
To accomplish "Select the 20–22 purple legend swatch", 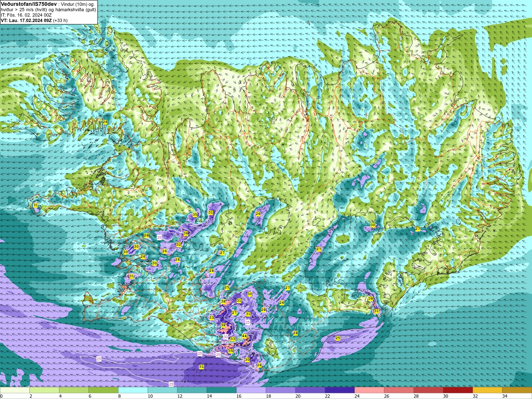I will click(310, 390).
